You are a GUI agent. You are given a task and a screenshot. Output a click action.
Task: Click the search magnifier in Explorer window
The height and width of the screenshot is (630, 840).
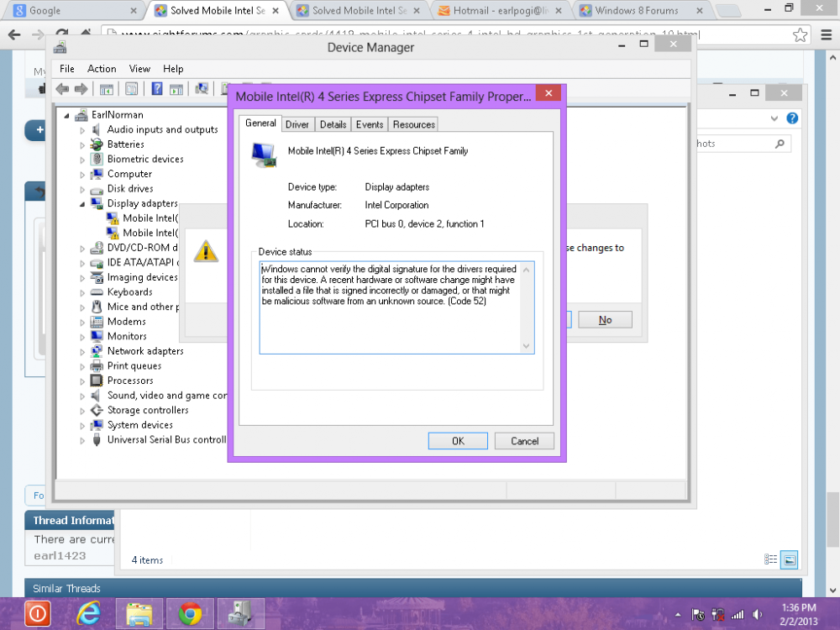point(780,144)
